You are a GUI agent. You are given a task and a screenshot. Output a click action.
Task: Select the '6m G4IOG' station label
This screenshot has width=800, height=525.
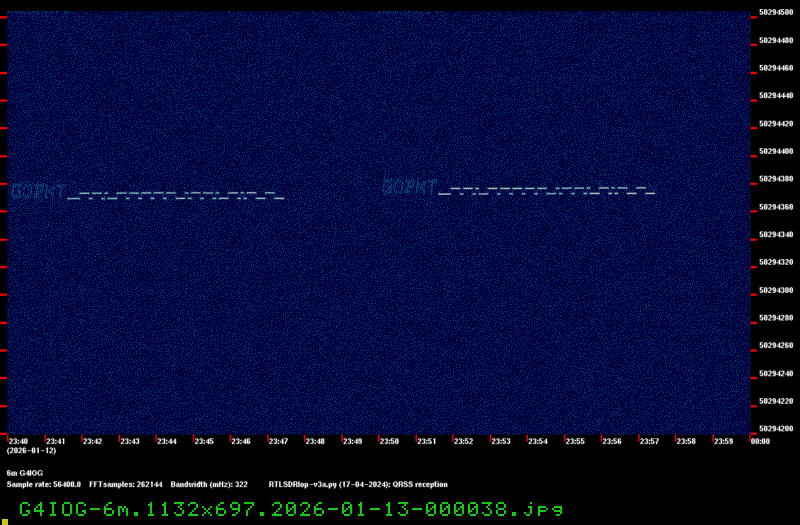pos(24,473)
